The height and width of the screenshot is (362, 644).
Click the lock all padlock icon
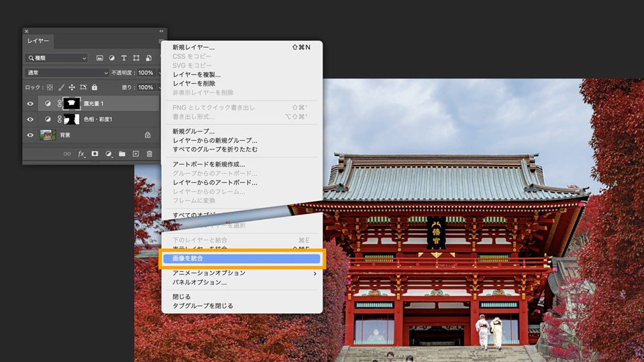[95, 87]
